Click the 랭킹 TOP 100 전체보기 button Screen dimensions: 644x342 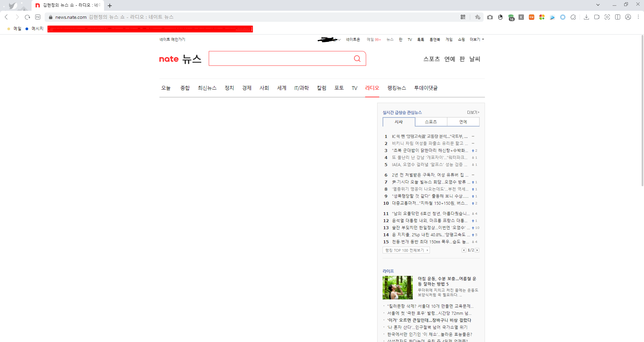[406, 250]
